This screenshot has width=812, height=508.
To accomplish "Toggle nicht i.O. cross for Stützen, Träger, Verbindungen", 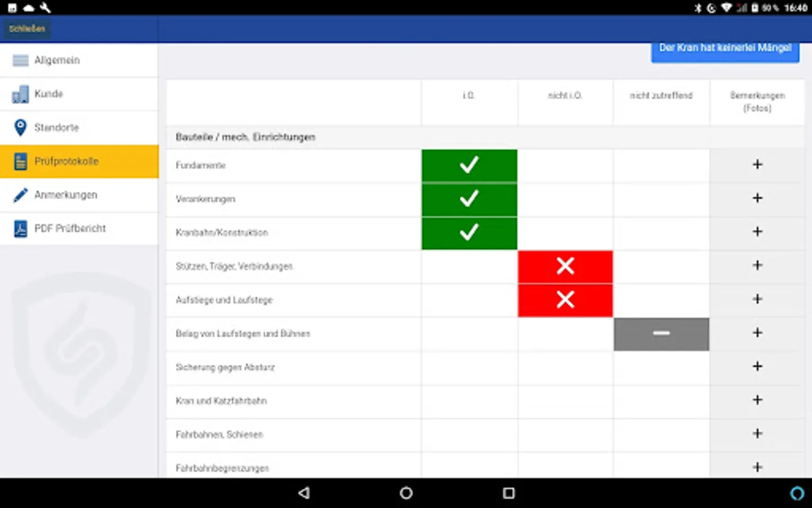I will [x=565, y=266].
